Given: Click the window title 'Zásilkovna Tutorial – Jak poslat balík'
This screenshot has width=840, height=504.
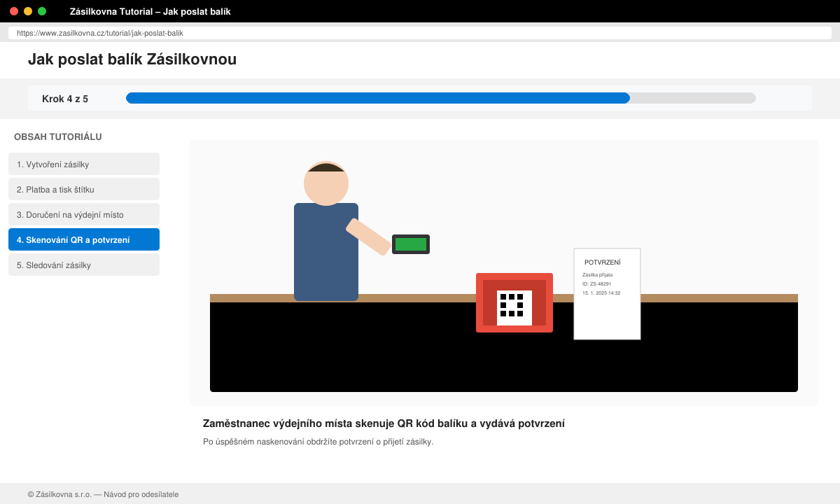Looking at the screenshot, I should pyautogui.click(x=150, y=11).
